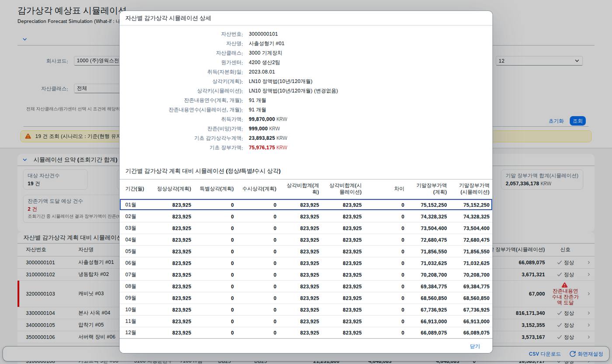The image size is (612, 364).
Task: Open the 자산클래스 combo box
Action: coord(97,88)
